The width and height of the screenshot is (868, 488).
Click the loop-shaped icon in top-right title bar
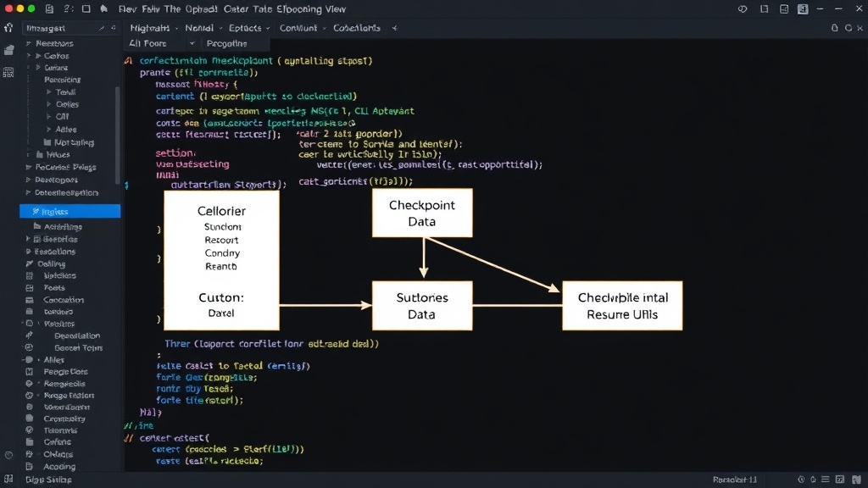(x=743, y=8)
